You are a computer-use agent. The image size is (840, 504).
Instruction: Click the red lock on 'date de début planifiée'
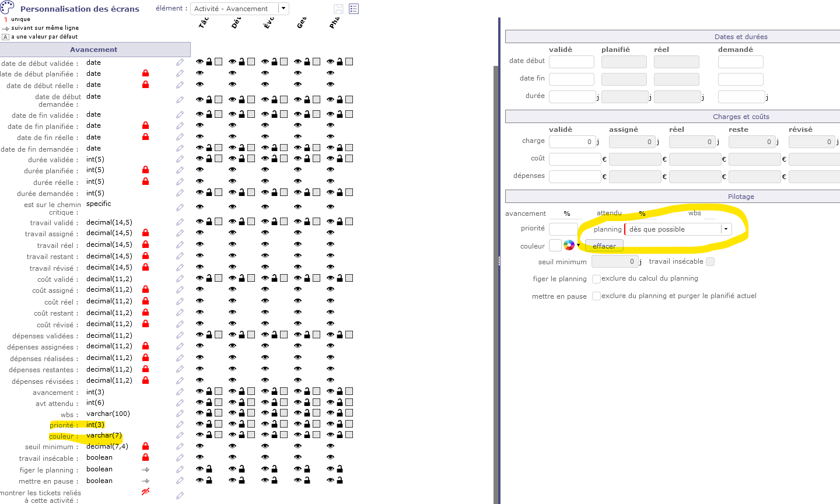point(145,73)
